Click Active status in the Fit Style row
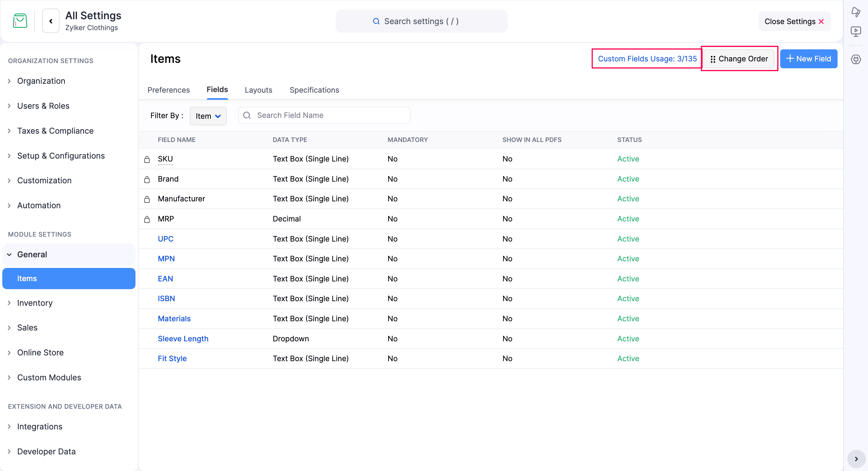 click(x=628, y=359)
